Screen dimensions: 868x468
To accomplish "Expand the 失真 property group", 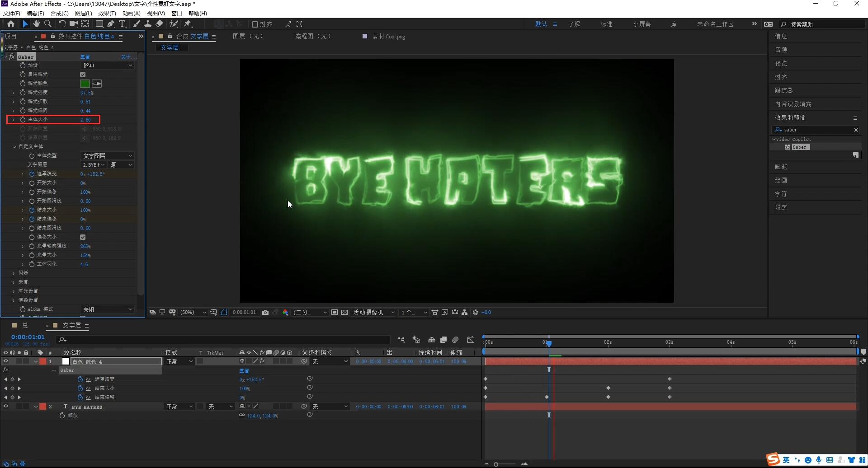I will [x=14, y=282].
